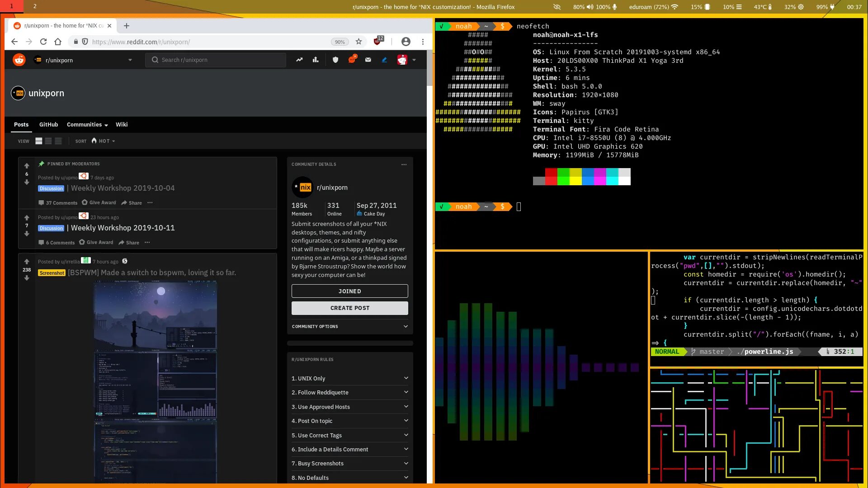The image size is (868, 488).
Task: Bookmark page with Firefox star icon
Action: click(359, 42)
